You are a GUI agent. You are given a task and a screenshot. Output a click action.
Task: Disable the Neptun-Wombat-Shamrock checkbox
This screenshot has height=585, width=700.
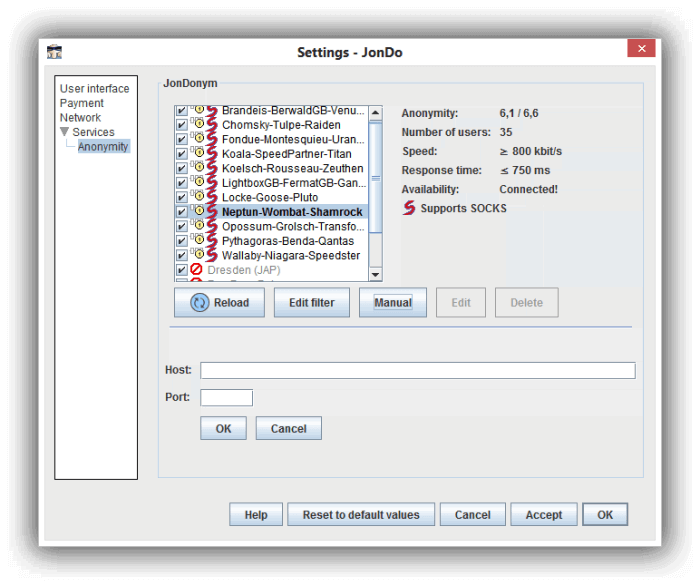(x=181, y=212)
